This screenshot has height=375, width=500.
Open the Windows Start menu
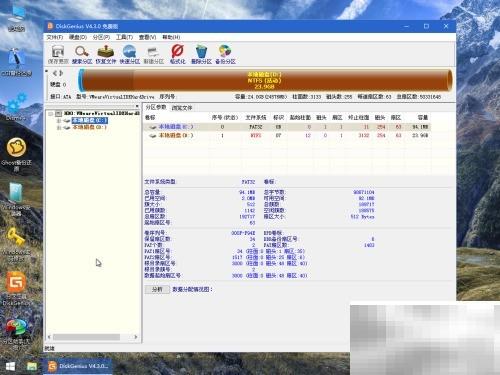(10, 367)
